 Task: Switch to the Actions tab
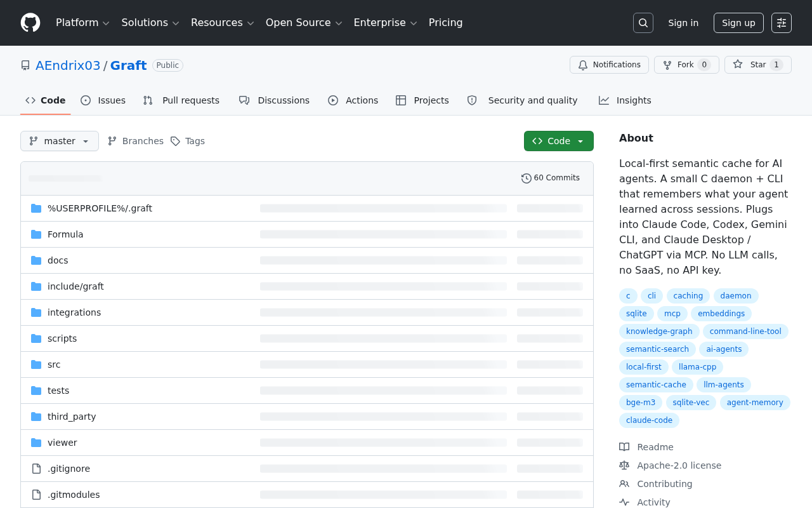pyautogui.click(x=353, y=100)
